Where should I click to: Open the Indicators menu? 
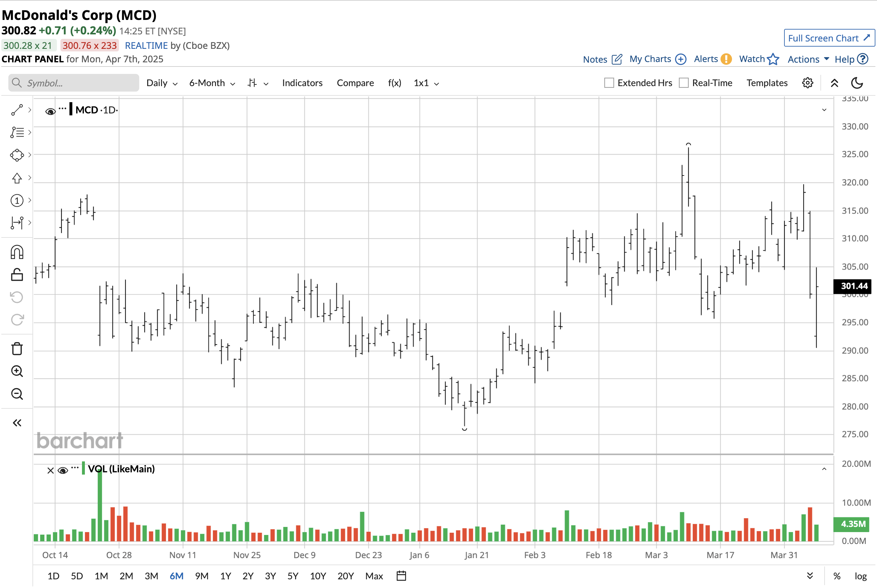click(x=302, y=83)
